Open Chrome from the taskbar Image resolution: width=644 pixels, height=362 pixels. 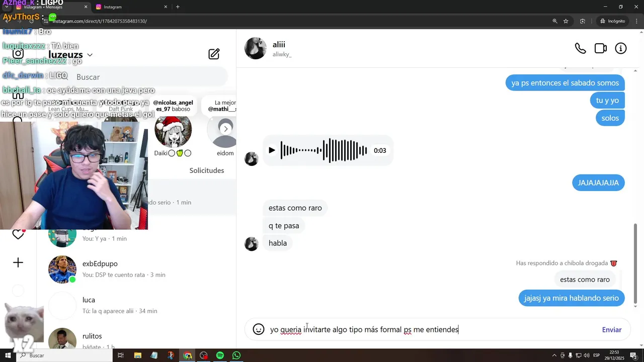(x=187, y=355)
